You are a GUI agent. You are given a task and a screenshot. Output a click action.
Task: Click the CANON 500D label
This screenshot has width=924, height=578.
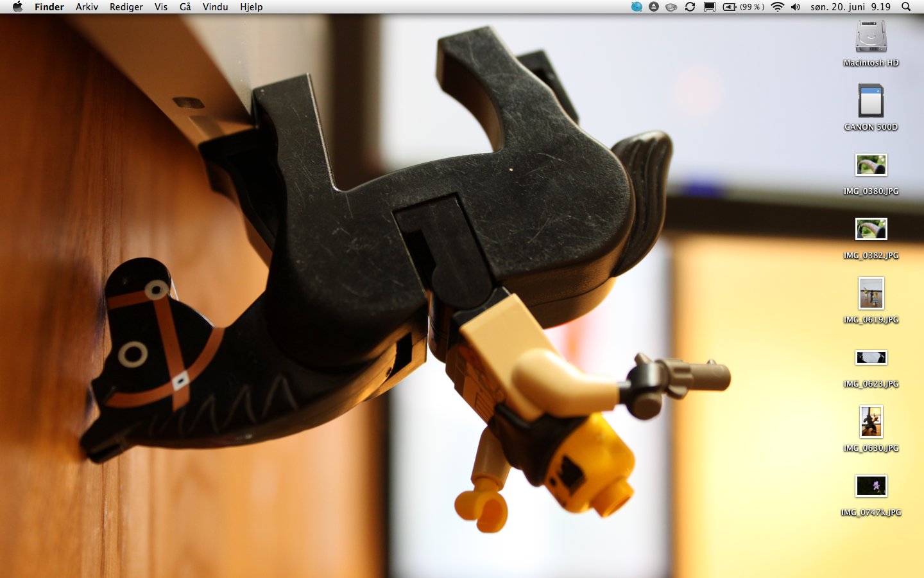point(871,127)
